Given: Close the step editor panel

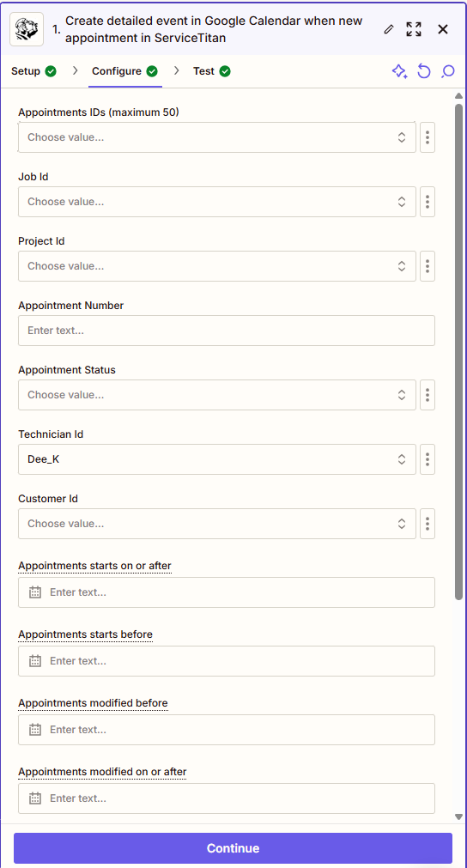Looking at the screenshot, I should click(443, 29).
